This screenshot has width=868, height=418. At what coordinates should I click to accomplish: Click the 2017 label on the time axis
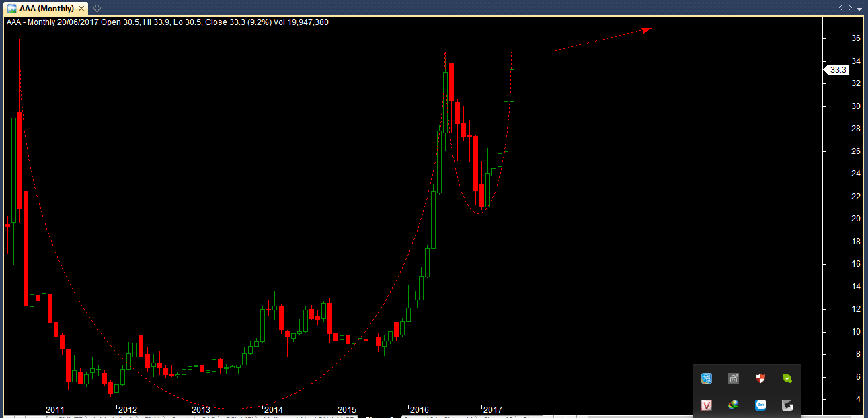click(x=493, y=409)
